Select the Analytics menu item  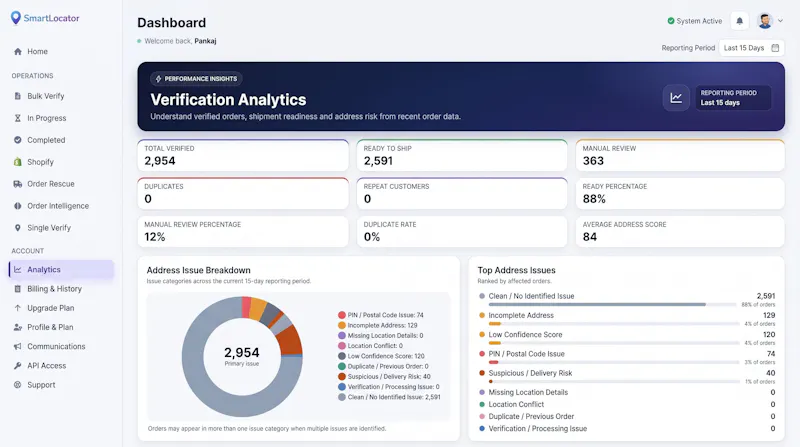tap(61, 269)
